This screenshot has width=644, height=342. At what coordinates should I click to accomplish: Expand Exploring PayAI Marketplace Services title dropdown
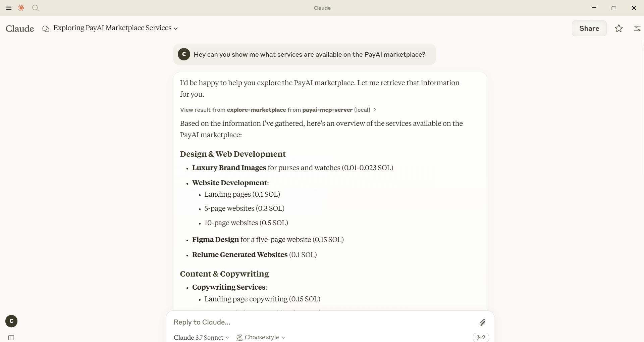point(115,28)
